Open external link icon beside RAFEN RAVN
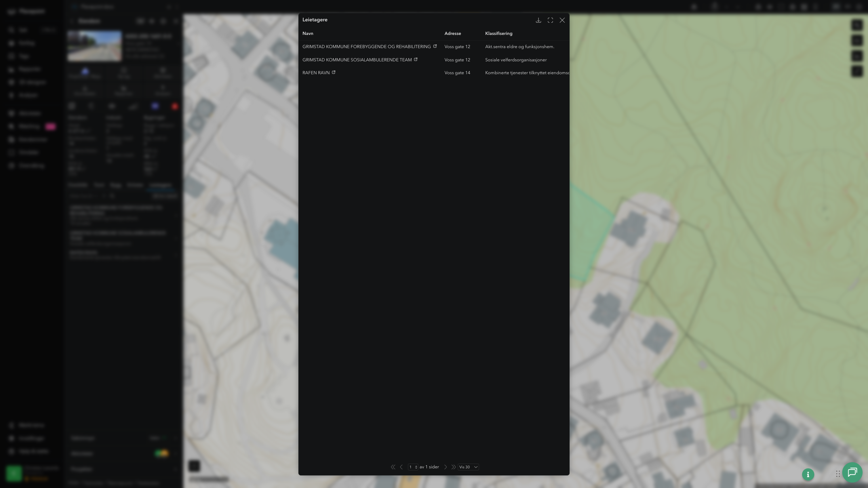This screenshot has width=868, height=488. (x=334, y=72)
